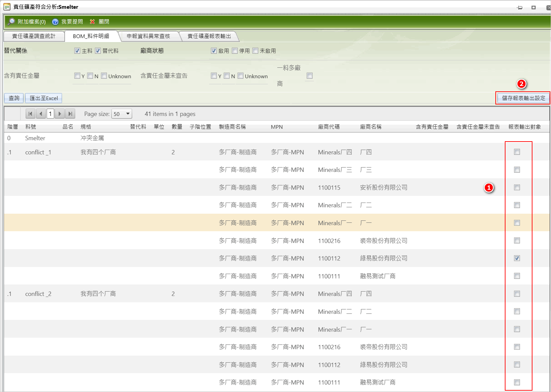
Task: Check Unknown under 含責任金屬未宣告
Action: coord(240,76)
